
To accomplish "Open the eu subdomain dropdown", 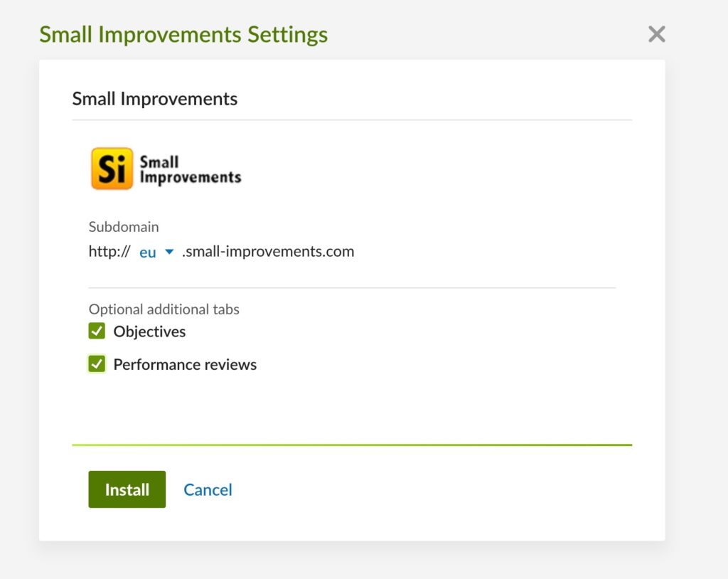I will [156, 252].
